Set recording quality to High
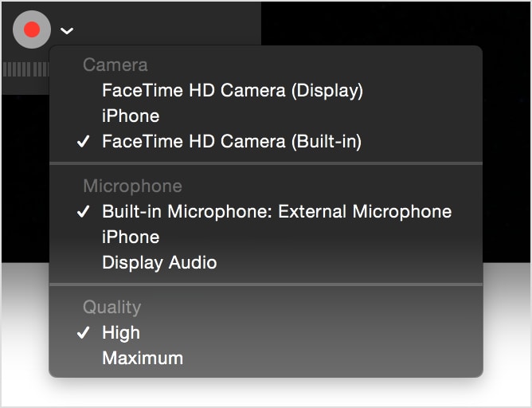 [121, 333]
